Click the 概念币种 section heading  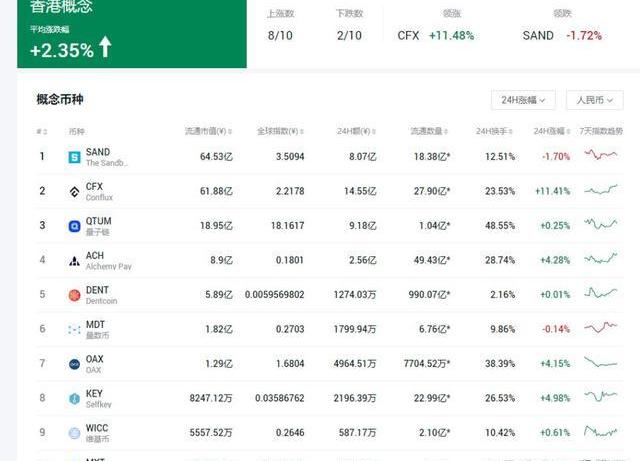pyautogui.click(x=60, y=100)
